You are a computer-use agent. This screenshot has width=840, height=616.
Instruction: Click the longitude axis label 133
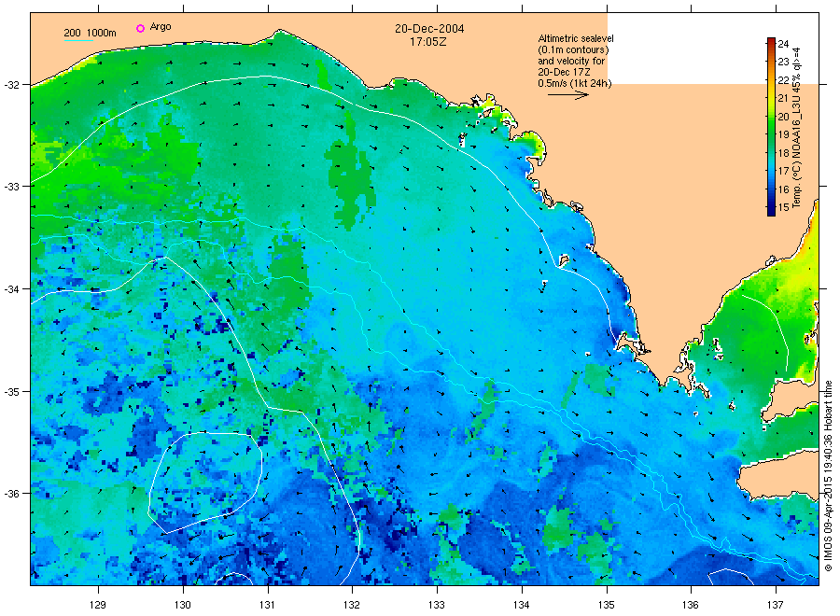[437, 605]
